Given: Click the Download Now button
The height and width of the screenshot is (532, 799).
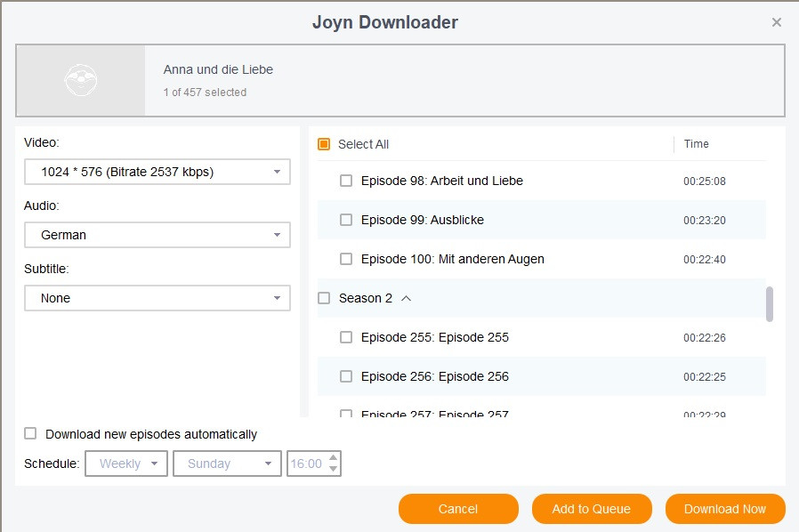Looking at the screenshot, I should [725, 509].
